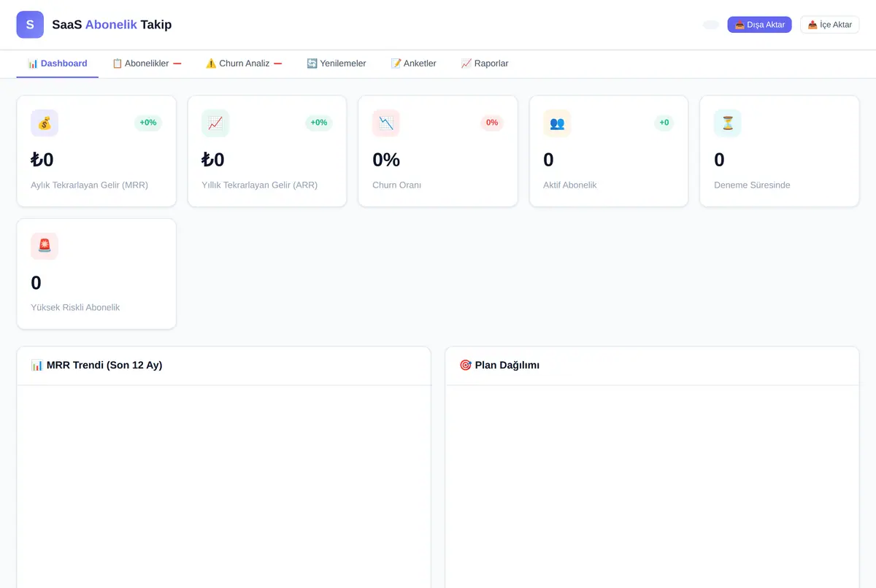Click the 0% value on Churn Oranı card
Screen dimensions: 876x588
click(x=386, y=160)
